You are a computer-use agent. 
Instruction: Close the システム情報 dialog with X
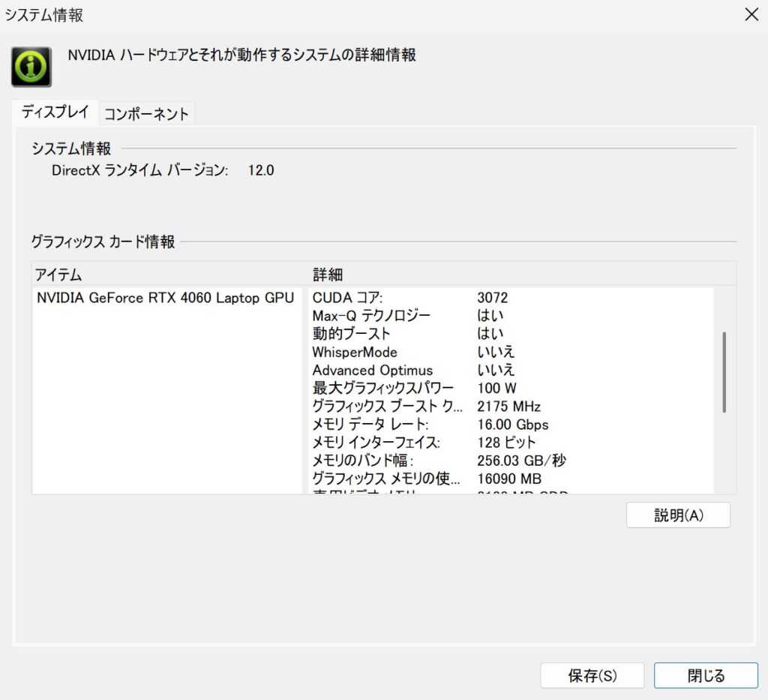click(751, 14)
